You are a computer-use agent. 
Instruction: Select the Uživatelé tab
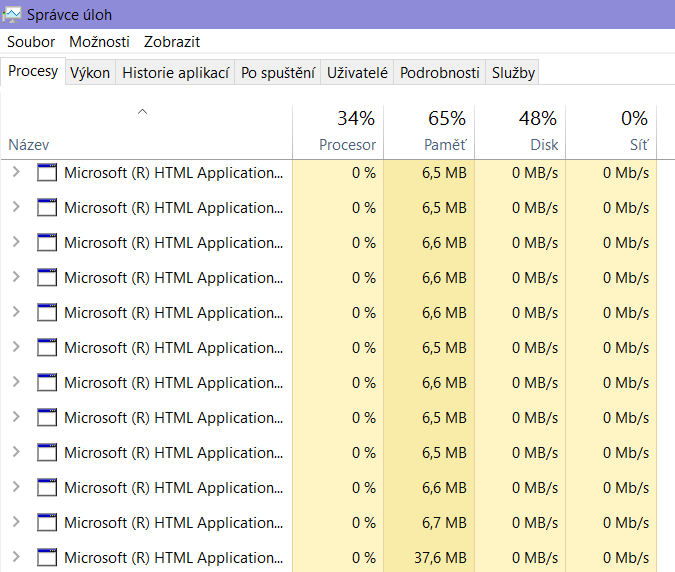click(x=357, y=73)
